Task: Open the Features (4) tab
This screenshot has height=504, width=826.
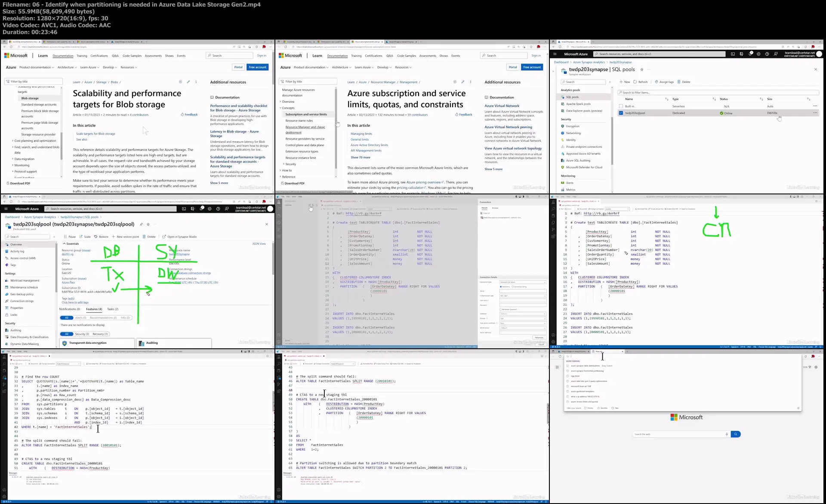Action: click(94, 309)
